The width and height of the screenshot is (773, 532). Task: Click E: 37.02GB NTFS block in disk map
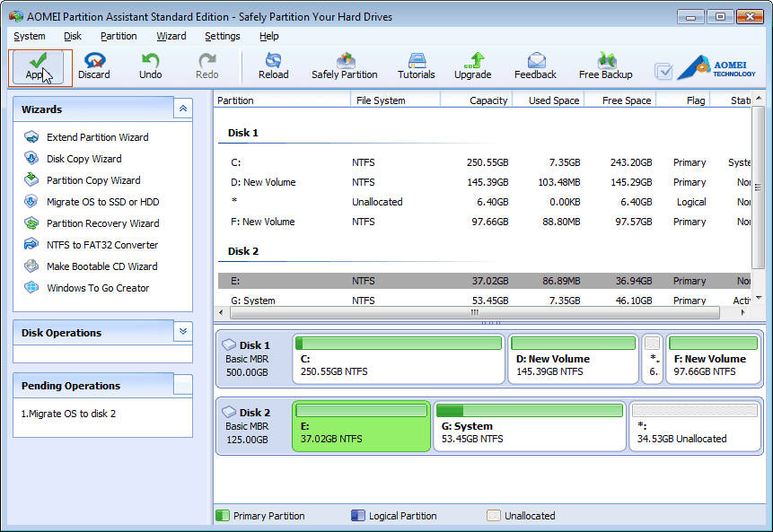tap(361, 426)
